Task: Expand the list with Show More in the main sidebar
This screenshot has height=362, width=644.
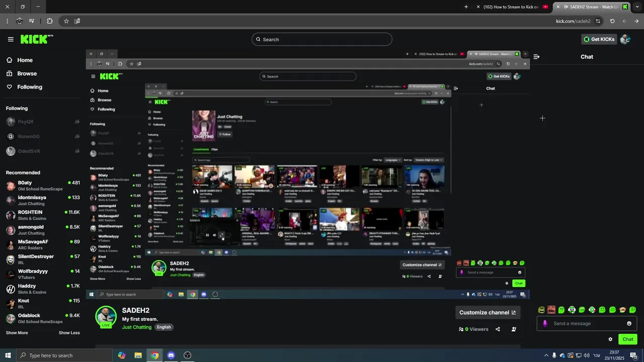Action: pyautogui.click(x=17, y=333)
